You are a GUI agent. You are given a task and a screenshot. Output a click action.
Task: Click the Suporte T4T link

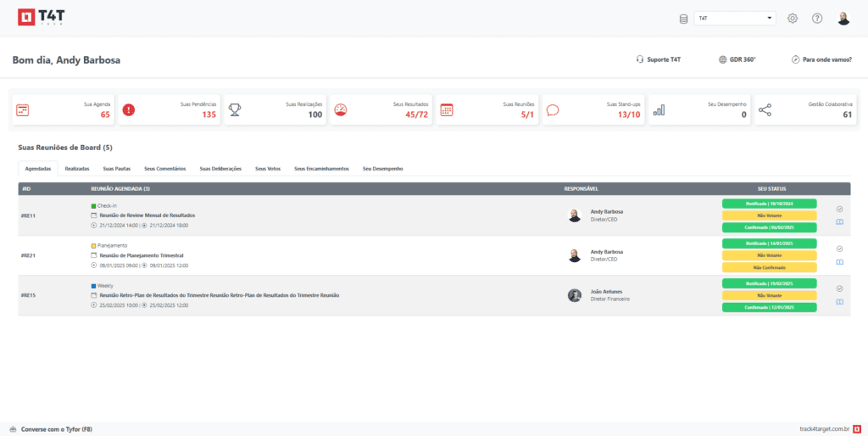click(659, 59)
